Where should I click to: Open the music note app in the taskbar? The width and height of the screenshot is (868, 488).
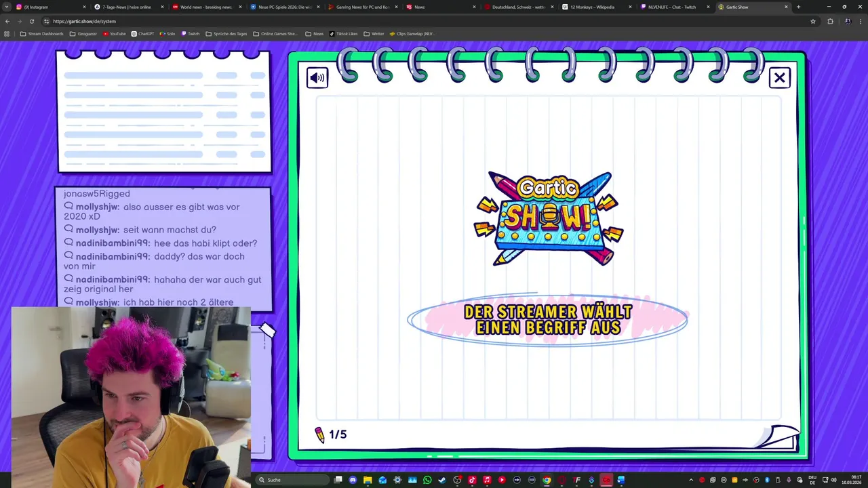click(487, 480)
